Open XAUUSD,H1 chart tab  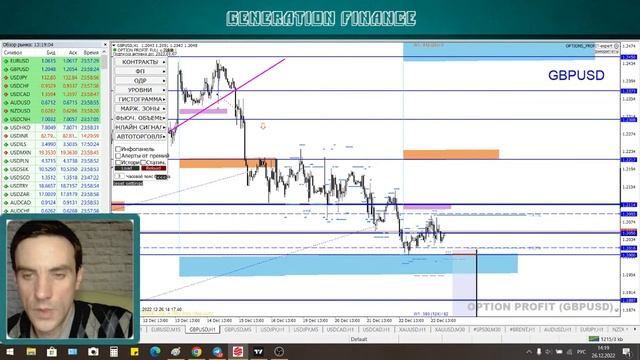[x=412, y=329]
